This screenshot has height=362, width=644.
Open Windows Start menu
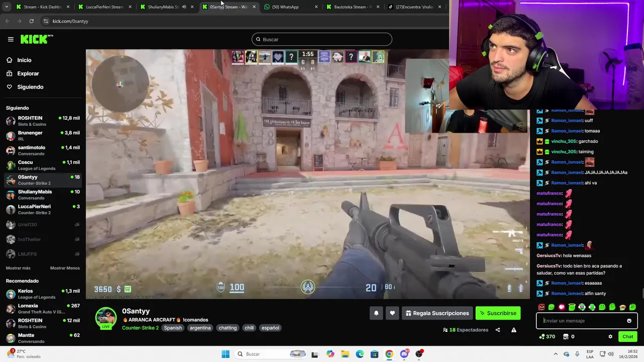coord(225,354)
